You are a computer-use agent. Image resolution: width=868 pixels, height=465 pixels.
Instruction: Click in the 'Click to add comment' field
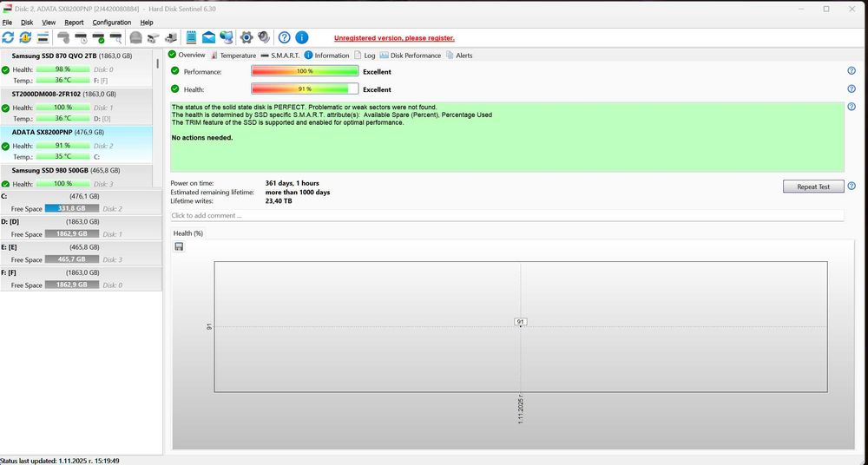[507, 215]
